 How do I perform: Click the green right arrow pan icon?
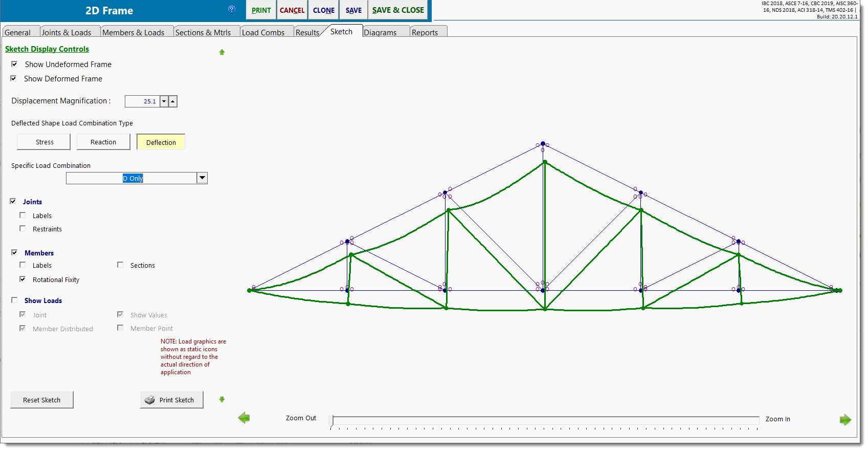pyautogui.click(x=845, y=420)
